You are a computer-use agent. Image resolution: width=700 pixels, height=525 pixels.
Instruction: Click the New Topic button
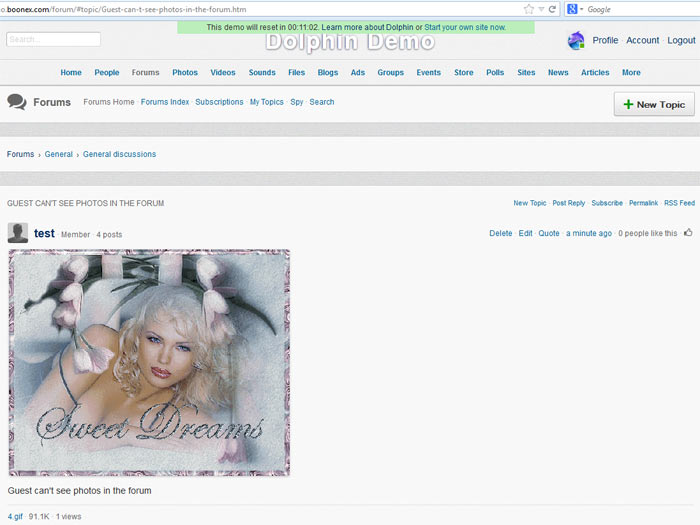(654, 104)
